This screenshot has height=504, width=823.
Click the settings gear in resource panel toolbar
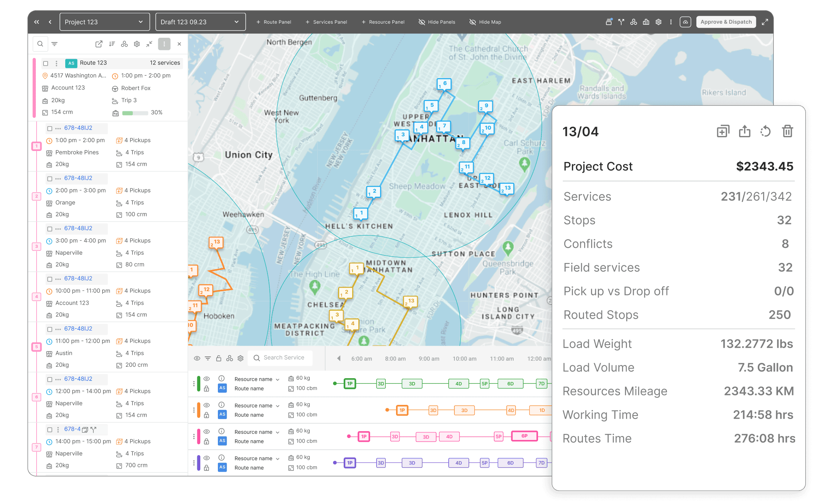[x=240, y=358]
